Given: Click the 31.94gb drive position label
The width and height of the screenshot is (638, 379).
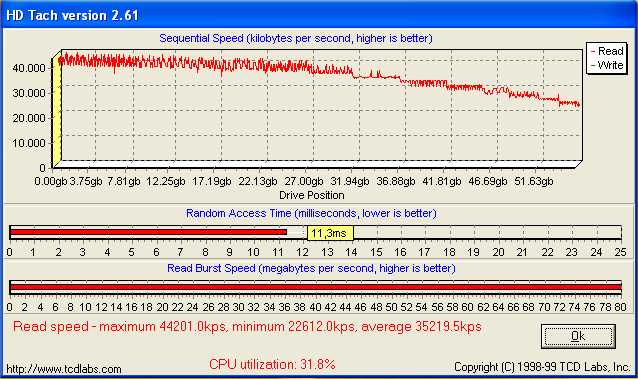Looking at the screenshot, I should tap(350, 181).
